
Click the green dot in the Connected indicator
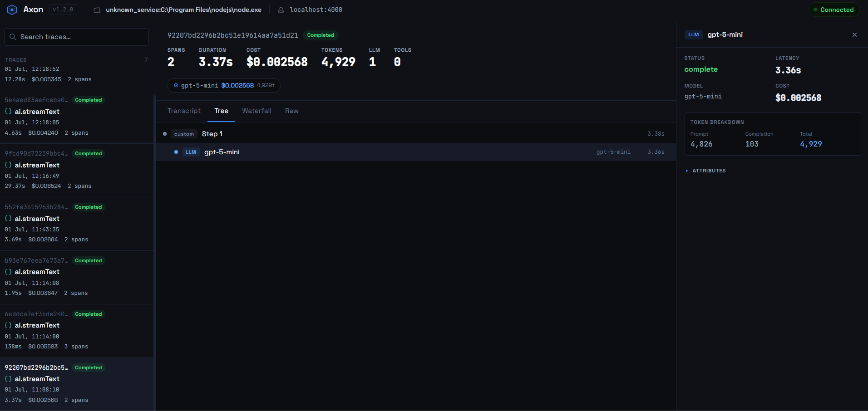815,10
